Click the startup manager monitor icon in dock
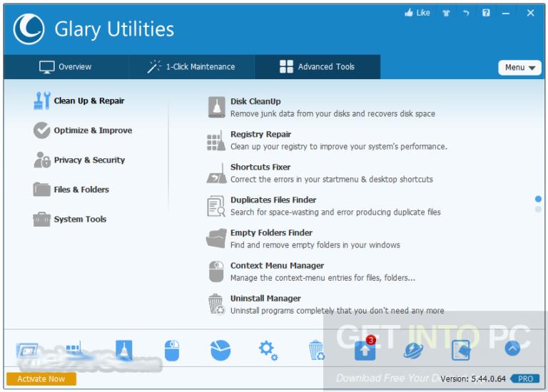The image size is (548, 392). coord(27,350)
